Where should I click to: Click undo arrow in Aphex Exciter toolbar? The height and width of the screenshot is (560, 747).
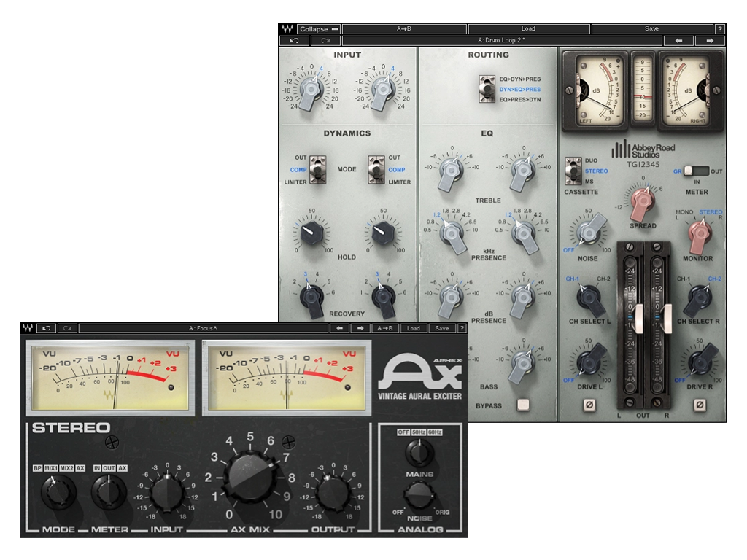pyautogui.click(x=46, y=328)
